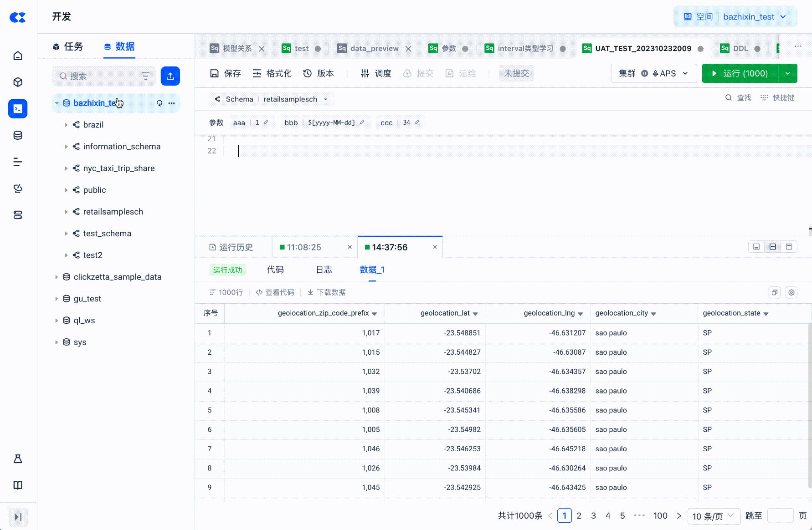Click the results table vertical scrollbar
The image size is (812, 530).
pyautogui.click(x=809, y=405)
